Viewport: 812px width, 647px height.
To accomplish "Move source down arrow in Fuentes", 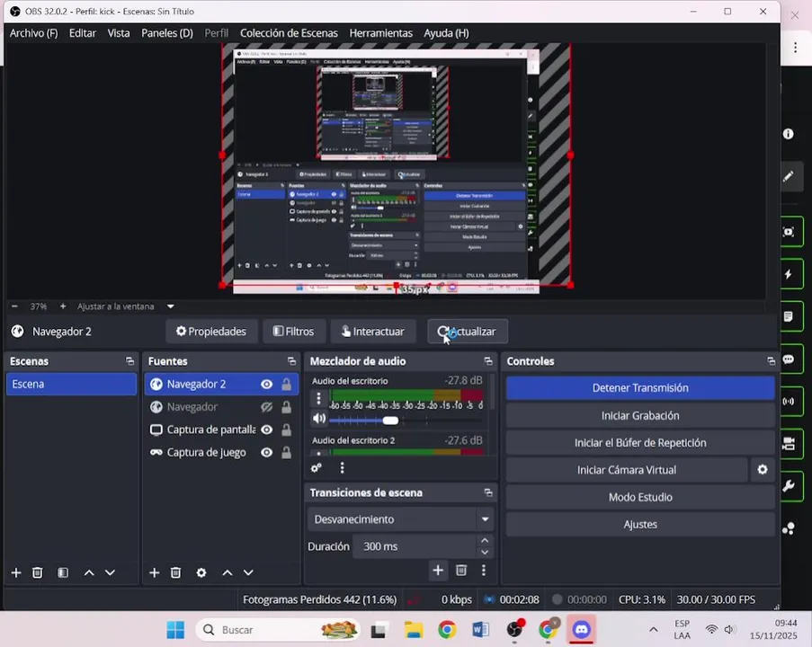I will tap(248, 572).
